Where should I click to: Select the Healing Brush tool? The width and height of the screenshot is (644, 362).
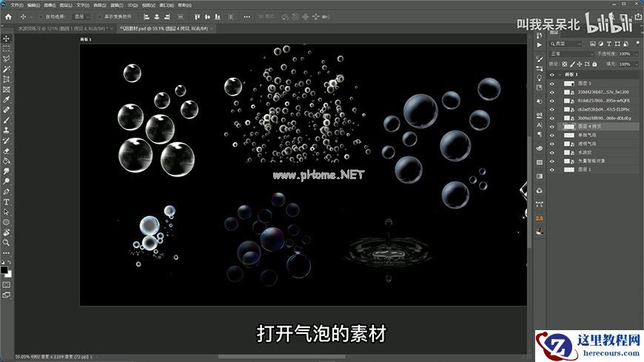pos(7,110)
